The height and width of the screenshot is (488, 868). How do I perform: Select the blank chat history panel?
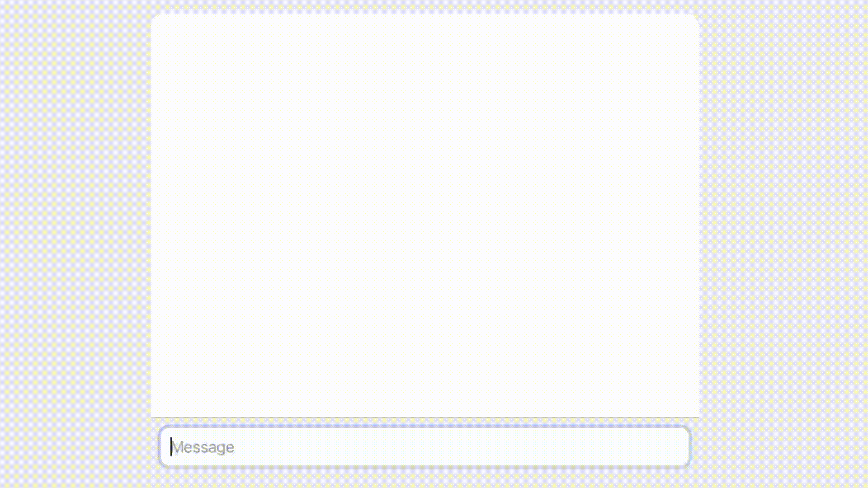[425, 215]
